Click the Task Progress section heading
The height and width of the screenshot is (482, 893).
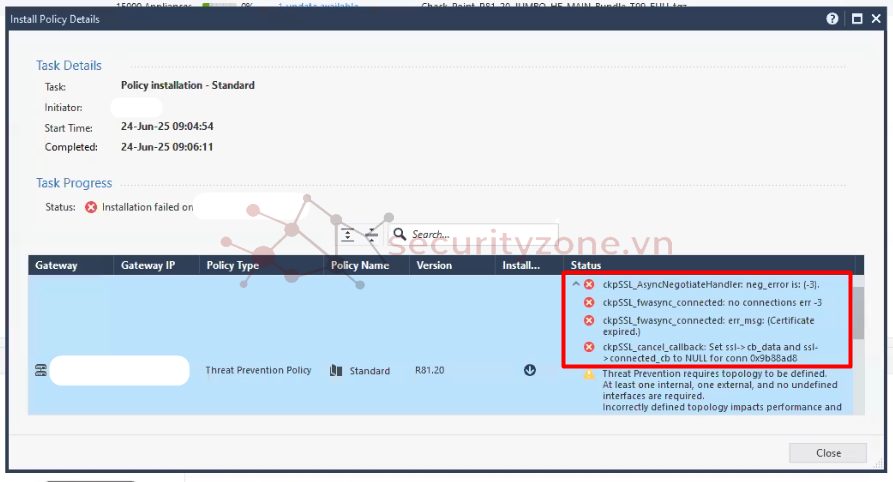point(74,183)
